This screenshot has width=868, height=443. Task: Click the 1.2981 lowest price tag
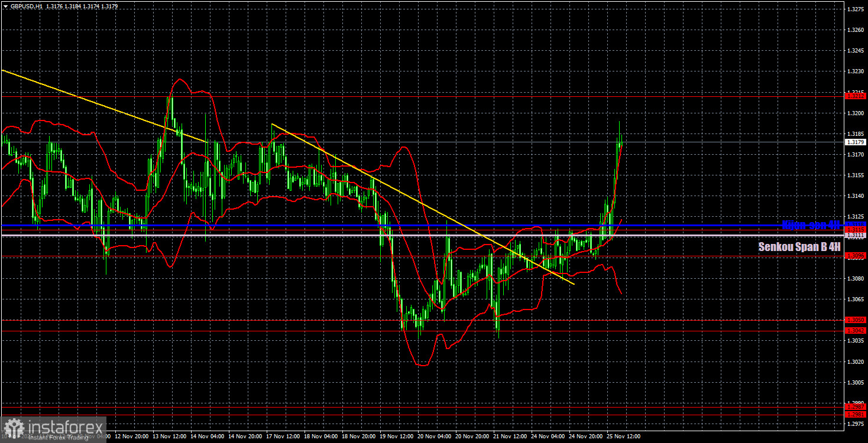point(854,413)
